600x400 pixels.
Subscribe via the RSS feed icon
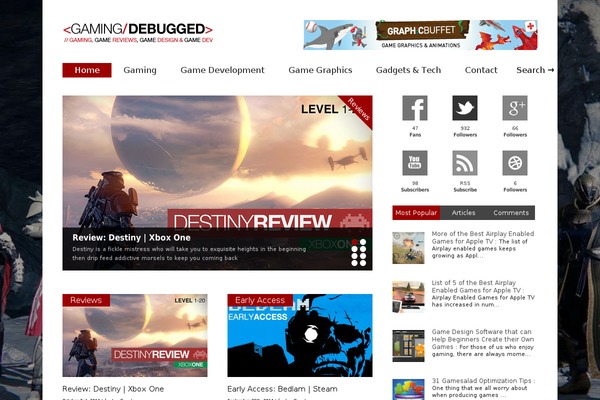[x=465, y=163]
